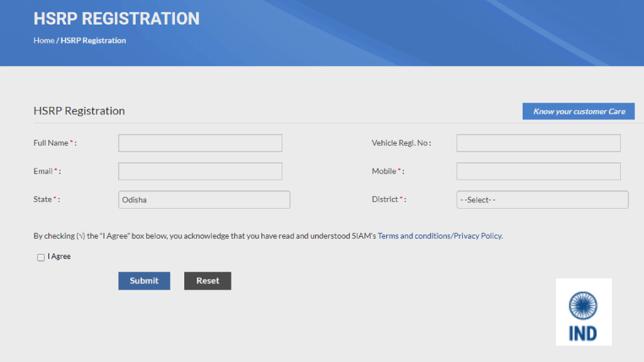Click the HSRP Registration page heading
644x362 pixels.
pyautogui.click(x=79, y=111)
